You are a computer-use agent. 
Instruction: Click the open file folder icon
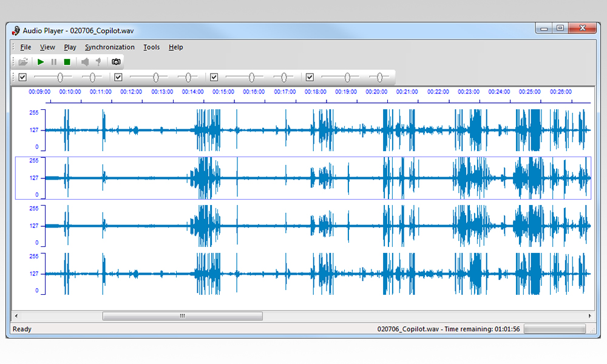click(x=23, y=62)
